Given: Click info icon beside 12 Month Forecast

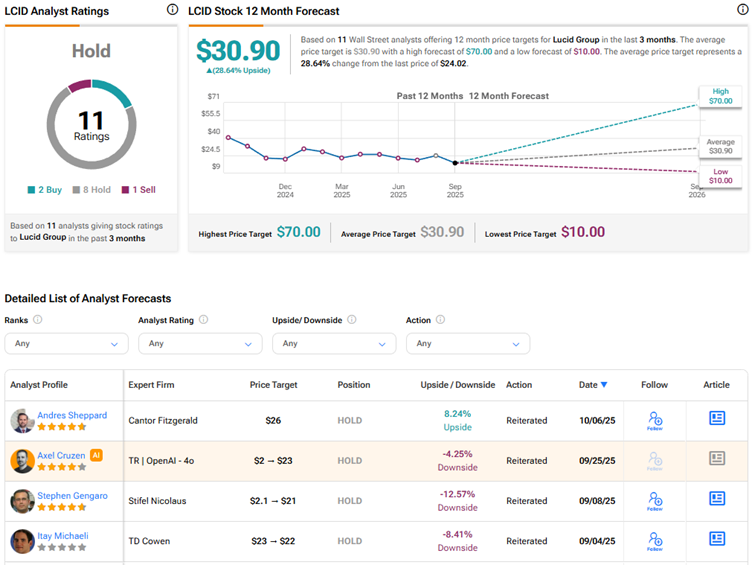Looking at the screenshot, I should [x=740, y=10].
